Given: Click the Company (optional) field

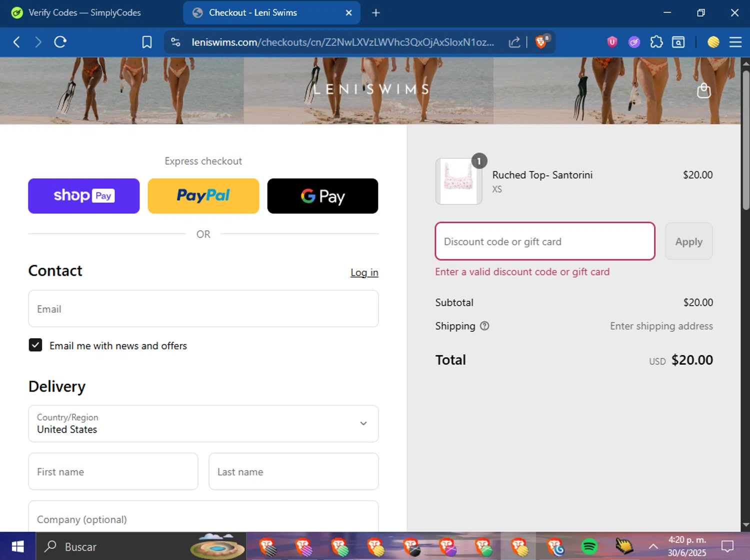Looking at the screenshot, I should (203, 518).
